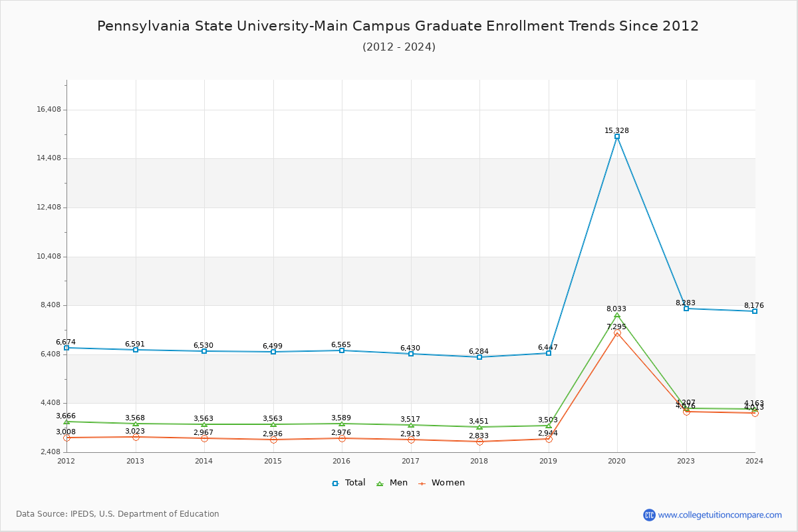Click the 15,328 data label
The width and height of the screenshot is (798, 532).
[x=616, y=131]
